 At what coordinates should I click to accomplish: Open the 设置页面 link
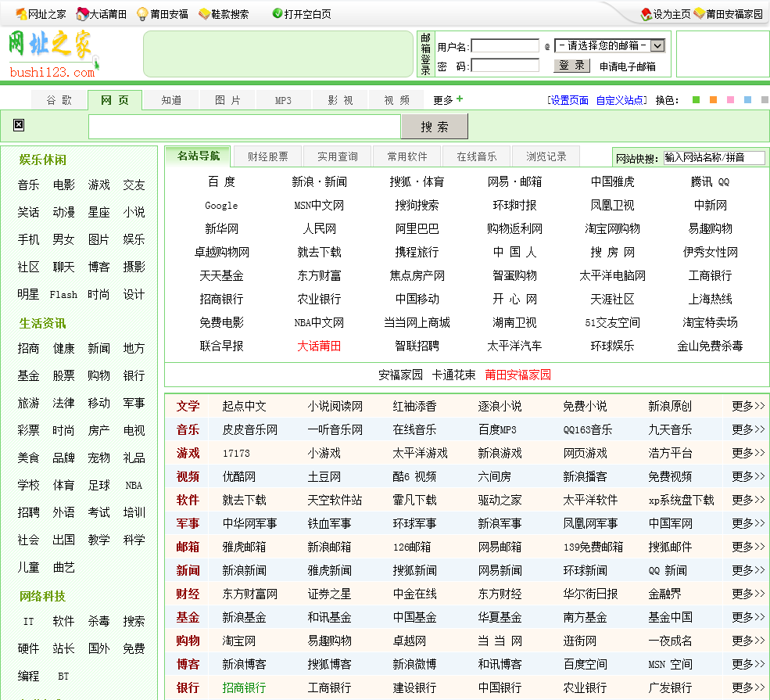568,100
